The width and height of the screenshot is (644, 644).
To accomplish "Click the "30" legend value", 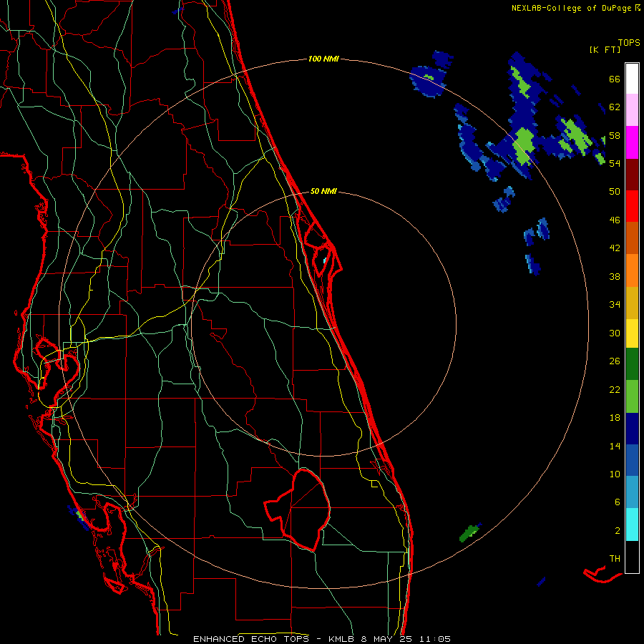I will 615,333.
